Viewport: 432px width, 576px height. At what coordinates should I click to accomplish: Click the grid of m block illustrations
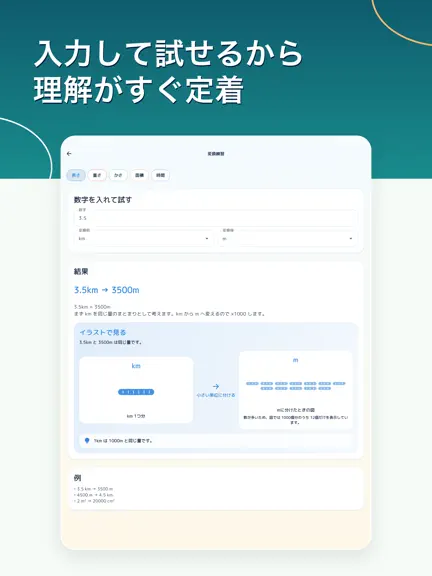pyautogui.click(x=296, y=386)
